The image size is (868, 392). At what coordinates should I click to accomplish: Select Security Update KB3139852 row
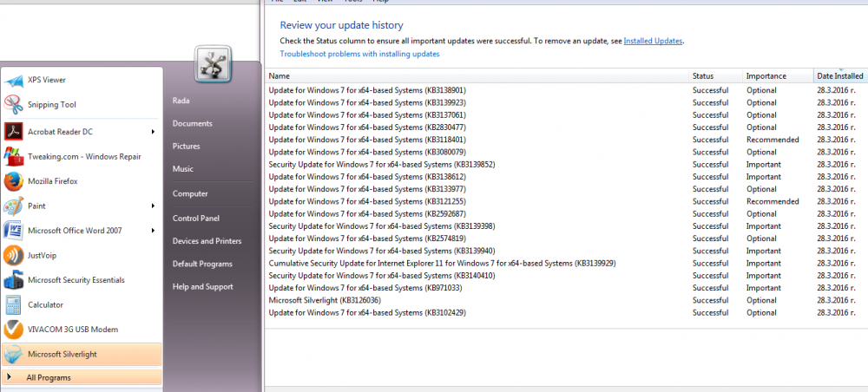566,164
